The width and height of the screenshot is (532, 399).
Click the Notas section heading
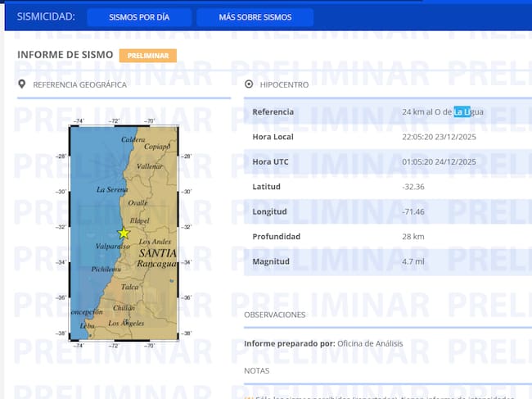click(257, 371)
